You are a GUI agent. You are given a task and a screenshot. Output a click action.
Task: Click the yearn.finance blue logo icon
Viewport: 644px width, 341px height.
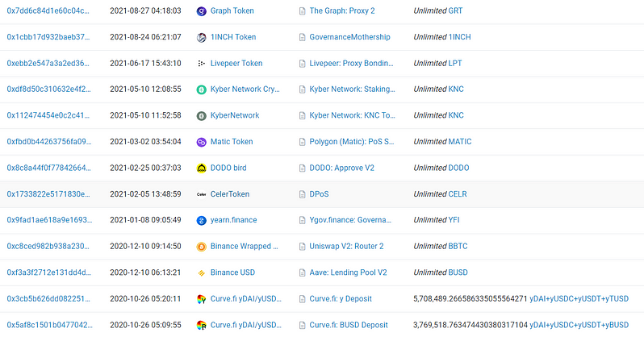pos(201,220)
